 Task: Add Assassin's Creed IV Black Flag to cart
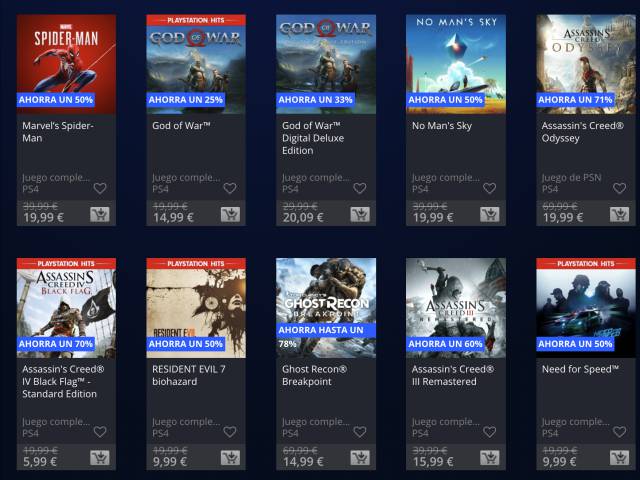100,458
